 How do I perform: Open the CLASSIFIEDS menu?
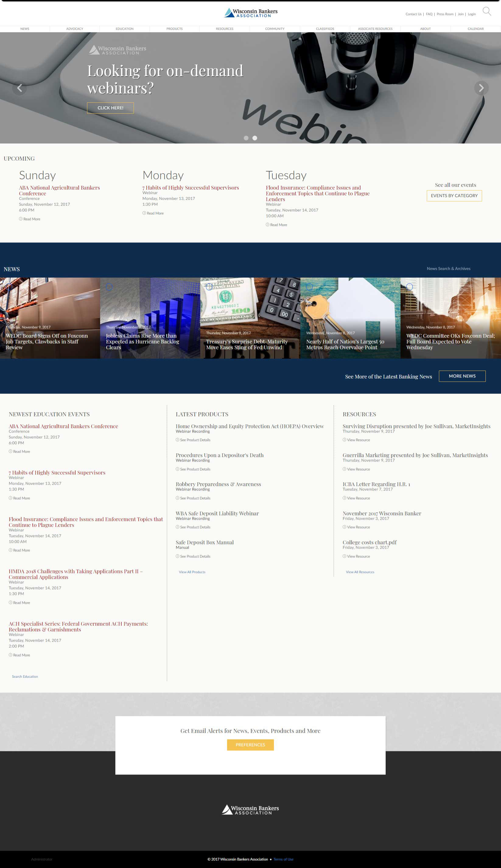[x=325, y=29]
